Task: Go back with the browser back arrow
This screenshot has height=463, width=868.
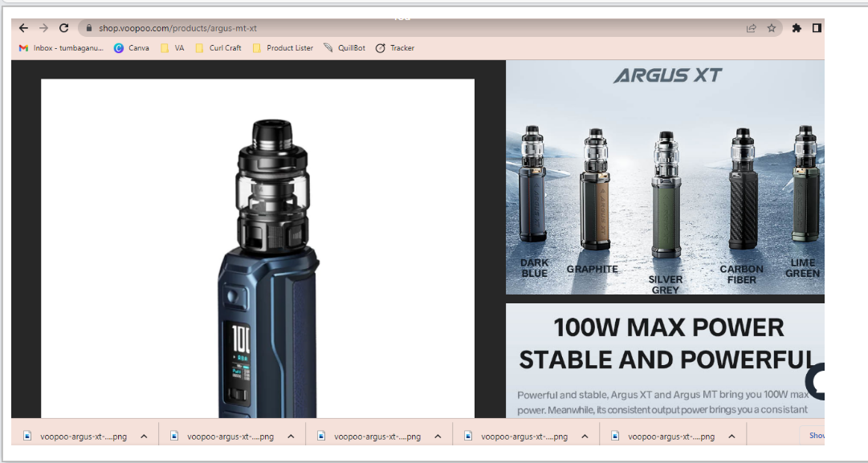Action: (x=23, y=28)
